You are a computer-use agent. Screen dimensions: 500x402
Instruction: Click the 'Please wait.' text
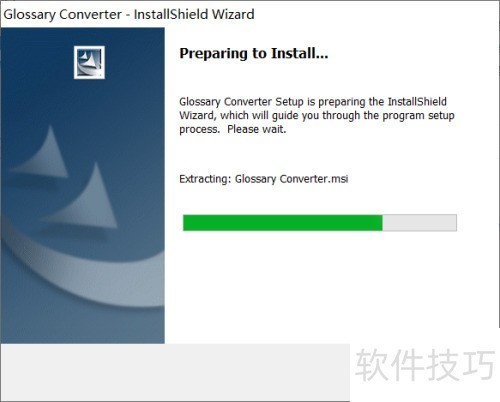257,129
